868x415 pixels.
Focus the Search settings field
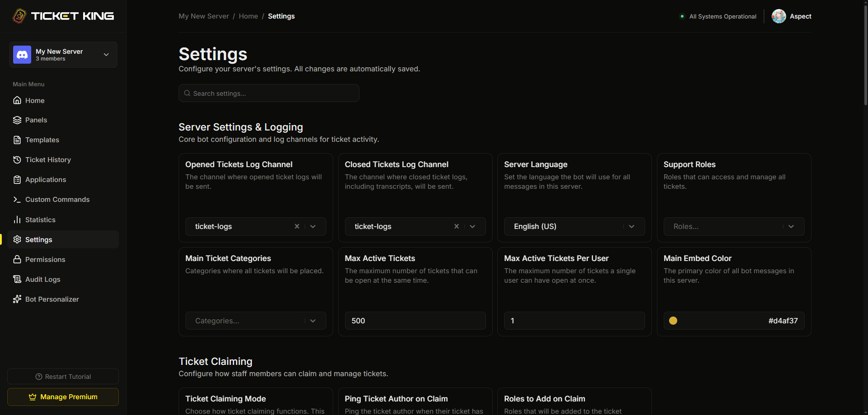coord(269,93)
